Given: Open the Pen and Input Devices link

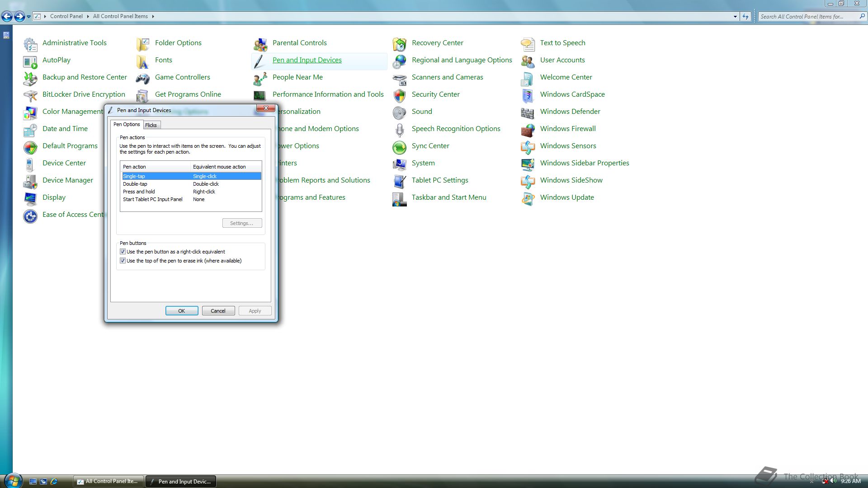Looking at the screenshot, I should pyautogui.click(x=307, y=60).
